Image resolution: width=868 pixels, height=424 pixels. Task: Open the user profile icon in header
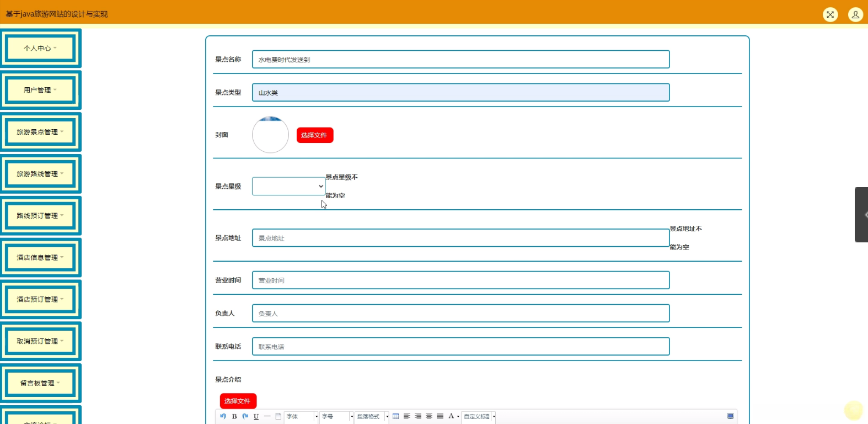pyautogui.click(x=855, y=15)
